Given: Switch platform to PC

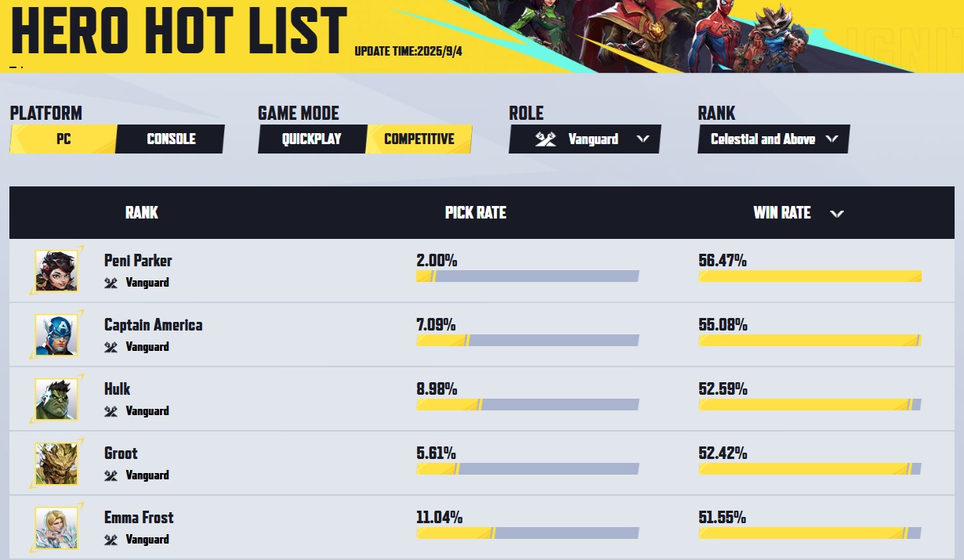Looking at the screenshot, I should pos(63,139).
